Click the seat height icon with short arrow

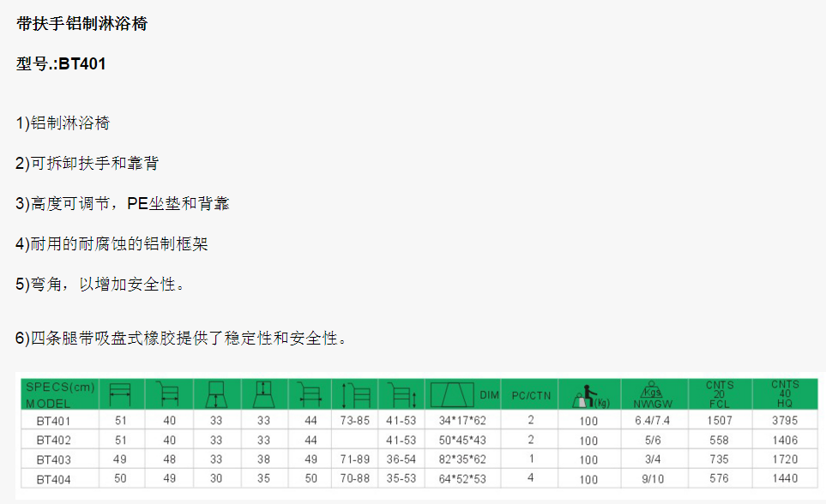click(x=402, y=396)
